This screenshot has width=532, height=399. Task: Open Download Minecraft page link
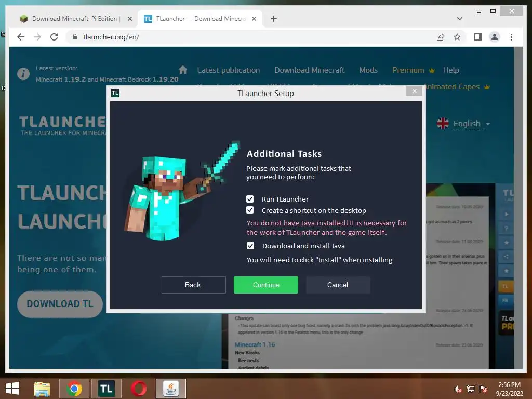tap(309, 70)
